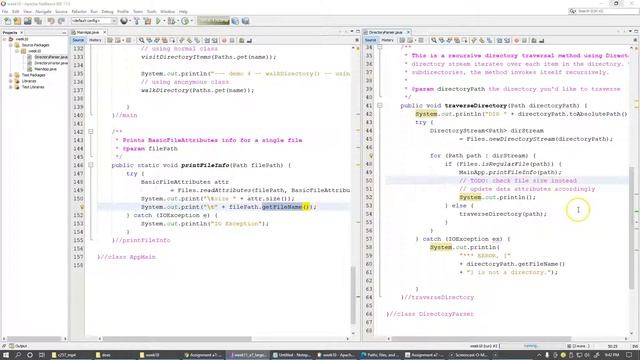
Task: Toggle Bookmark in DirectoryParser editor toolbar
Action: tap(489, 40)
